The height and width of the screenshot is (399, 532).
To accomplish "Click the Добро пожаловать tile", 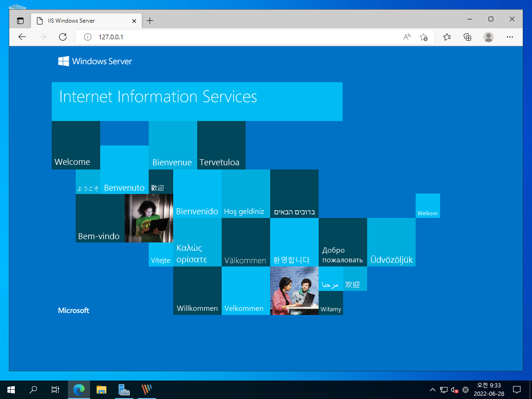I will point(343,242).
